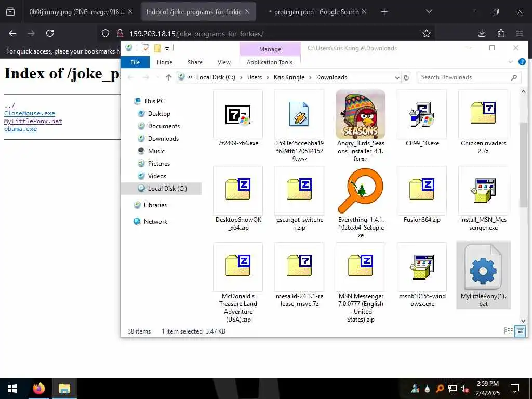532x399 pixels.
Task: Click the scroll down arrow in file list
Action: (x=523, y=321)
